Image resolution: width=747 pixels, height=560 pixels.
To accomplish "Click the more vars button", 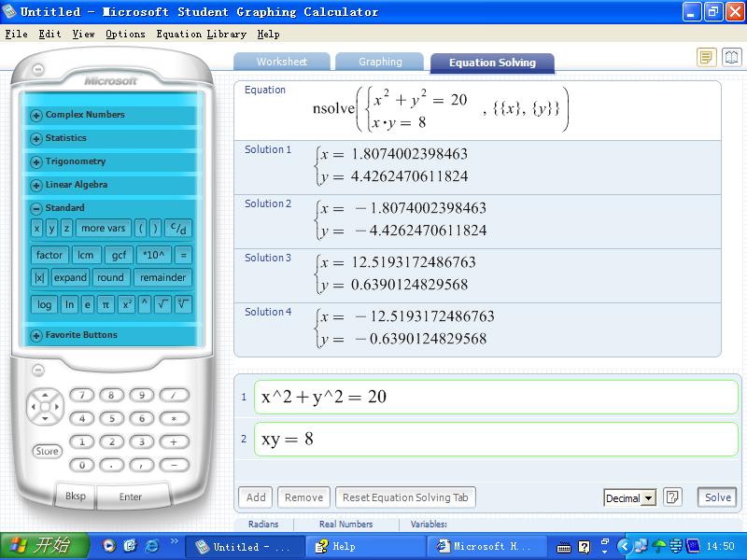I will point(104,229).
